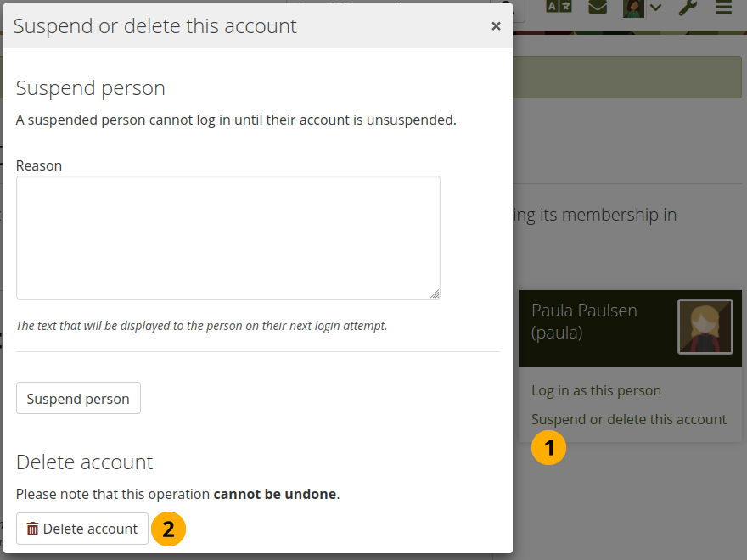Follow the 'Log in as this person' link

pos(596,391)
